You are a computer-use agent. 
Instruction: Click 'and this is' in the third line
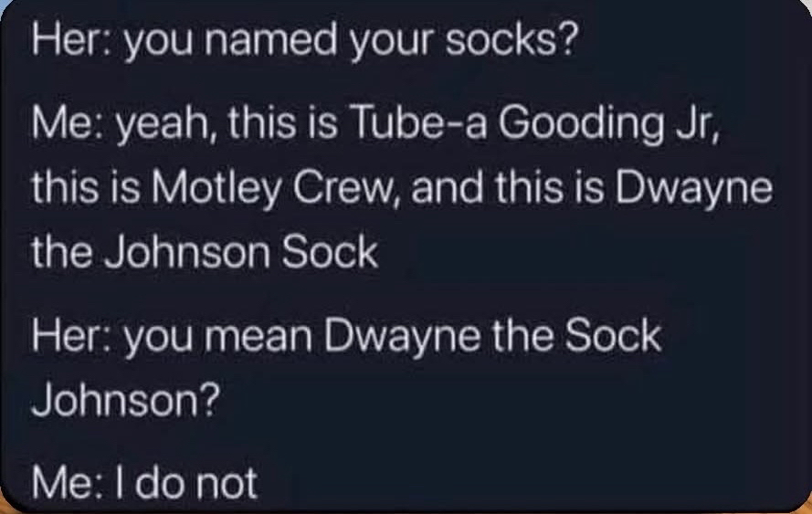pyautogui.click(x=508, y=188)
